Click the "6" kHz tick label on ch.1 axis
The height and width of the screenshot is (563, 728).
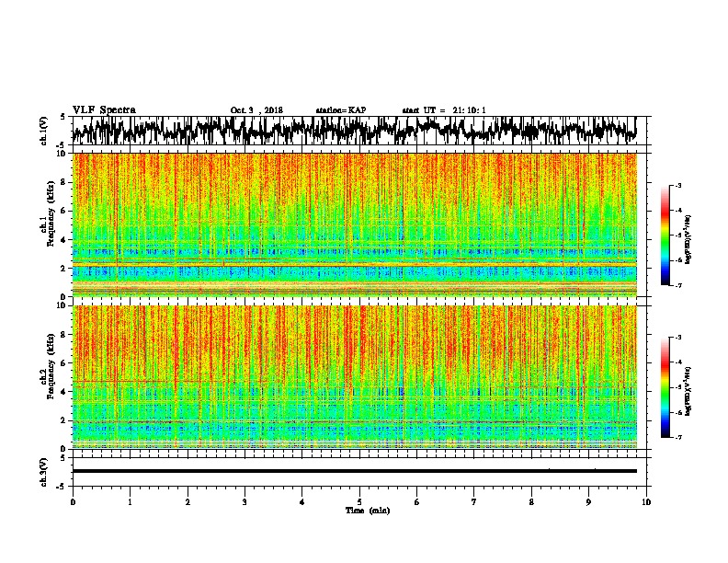tap(64, 211)
